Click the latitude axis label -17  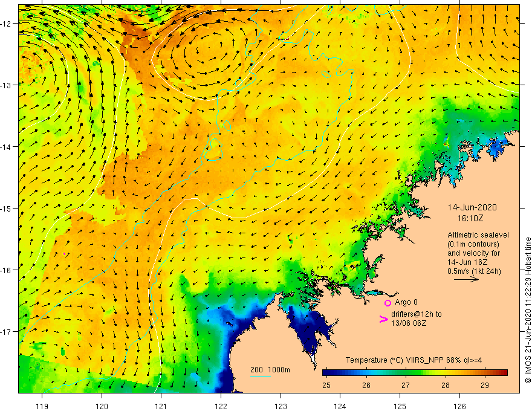pos(7,332)
